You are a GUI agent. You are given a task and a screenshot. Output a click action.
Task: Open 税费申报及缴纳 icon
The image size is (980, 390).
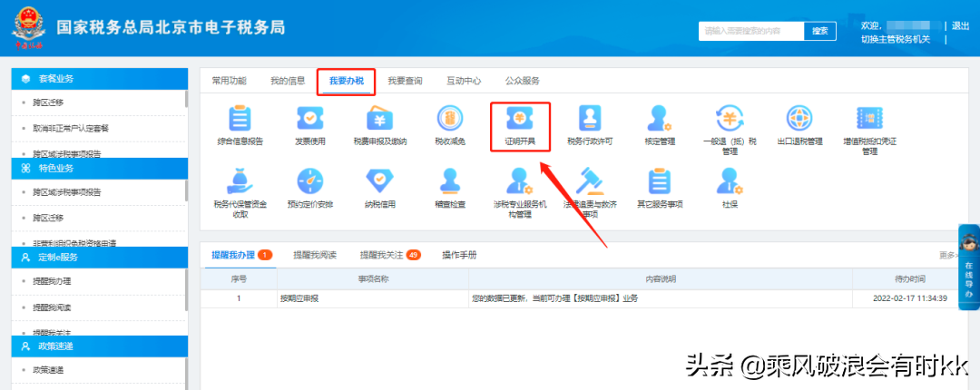(380, 118)
